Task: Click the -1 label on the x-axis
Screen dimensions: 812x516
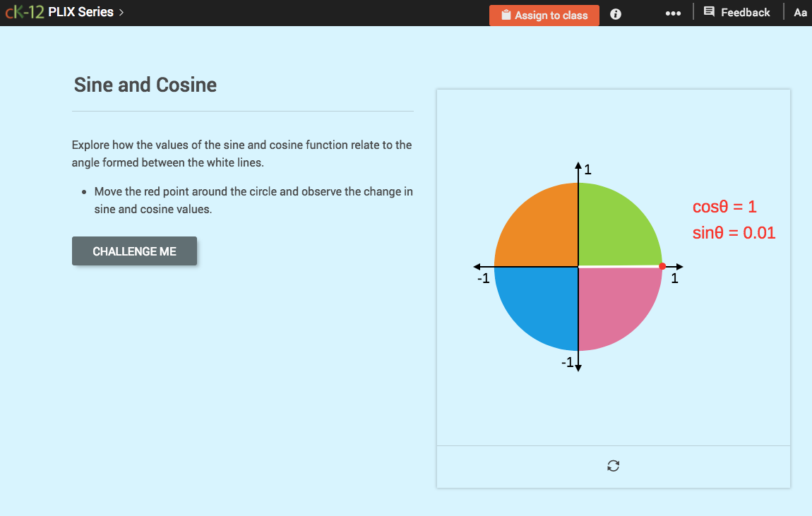Action: pyautogui.click(x=483, y=278)
